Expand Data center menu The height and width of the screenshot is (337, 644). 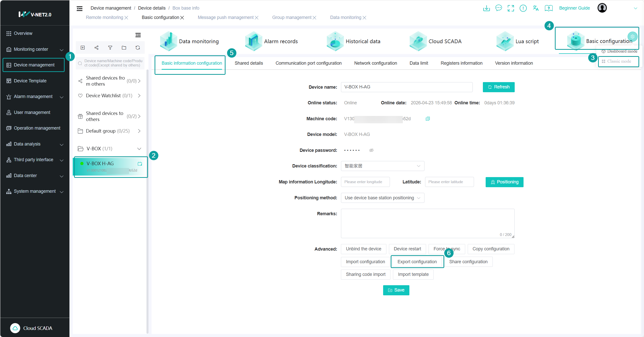(61, 176)
